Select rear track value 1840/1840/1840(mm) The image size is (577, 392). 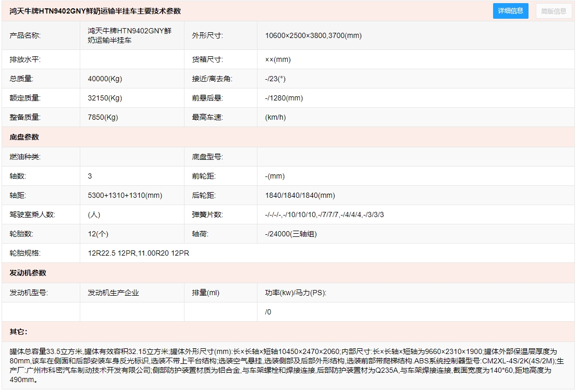(x=300, y=195)
